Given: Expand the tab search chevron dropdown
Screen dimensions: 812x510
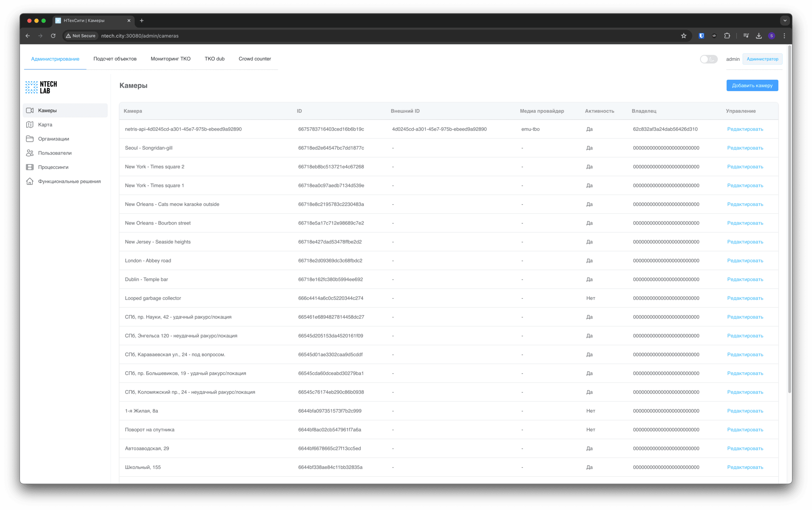Looking at the screenshot, I should 785,21.
